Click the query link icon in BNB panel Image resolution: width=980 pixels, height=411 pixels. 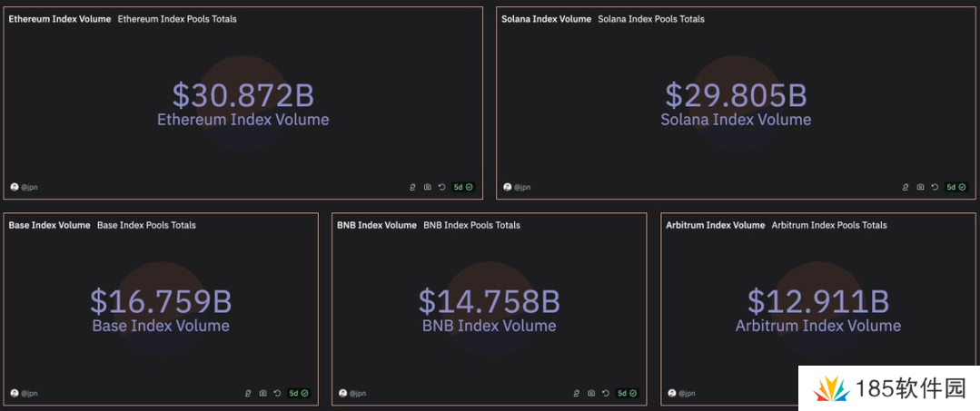(x=577, y=393)
